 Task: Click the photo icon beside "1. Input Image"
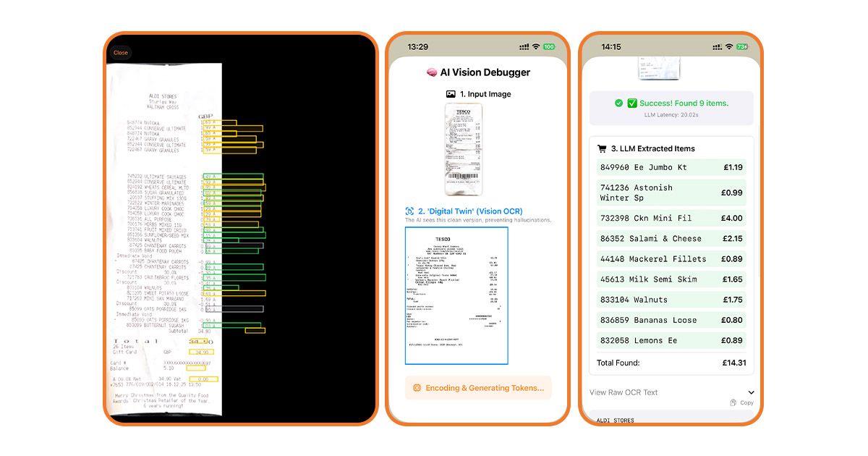[451, 93]
